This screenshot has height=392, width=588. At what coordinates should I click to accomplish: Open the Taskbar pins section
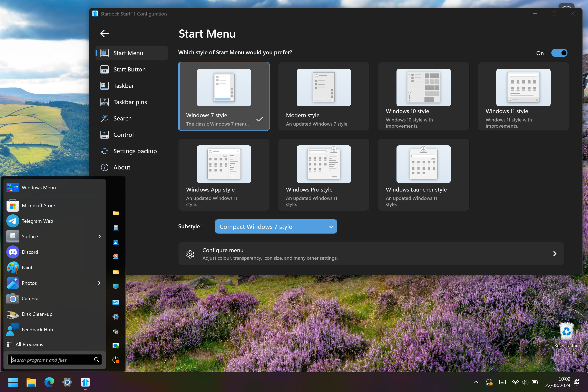coord(132,102)
